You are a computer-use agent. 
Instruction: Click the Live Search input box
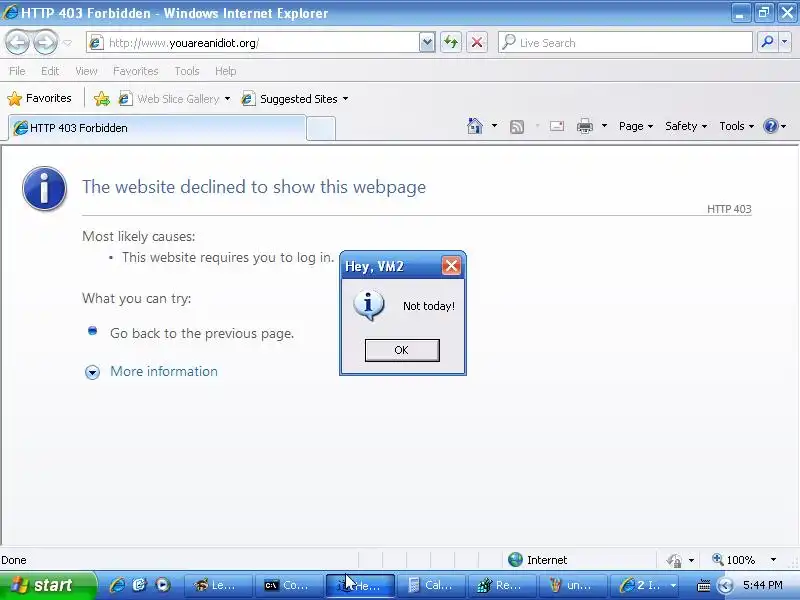pyautogui.click(x=625, y=43)
